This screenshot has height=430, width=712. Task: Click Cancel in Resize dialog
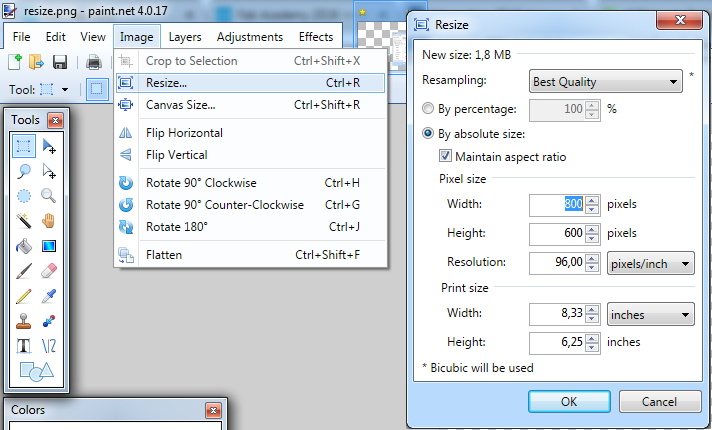tap(659, 401)
